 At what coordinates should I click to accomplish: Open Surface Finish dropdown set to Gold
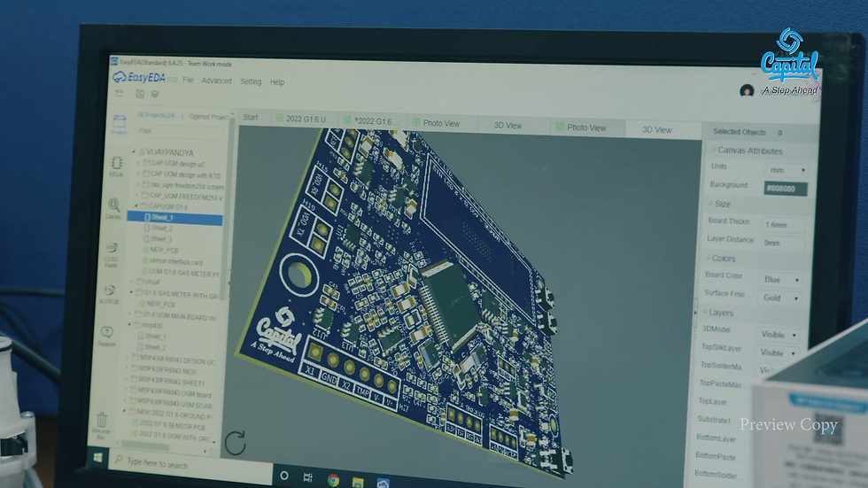(779, 298)
